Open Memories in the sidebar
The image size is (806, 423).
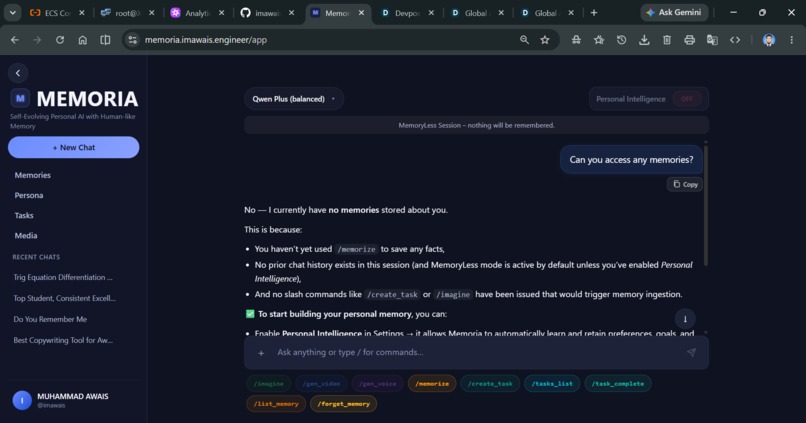point(32,175)
